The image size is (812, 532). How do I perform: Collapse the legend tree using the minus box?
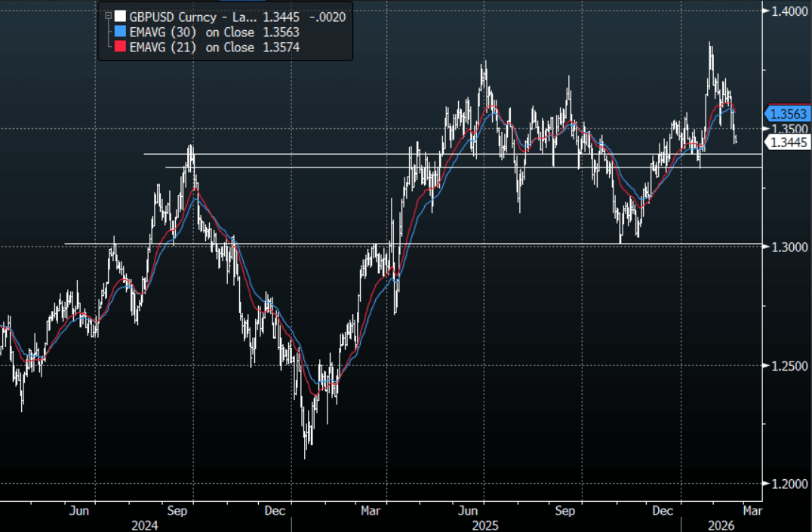[108, 14]
